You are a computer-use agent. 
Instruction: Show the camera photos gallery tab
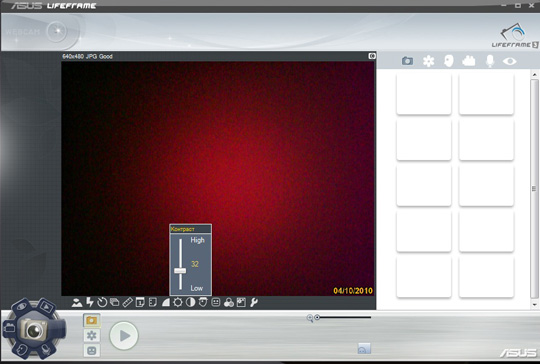coord(407,61)
